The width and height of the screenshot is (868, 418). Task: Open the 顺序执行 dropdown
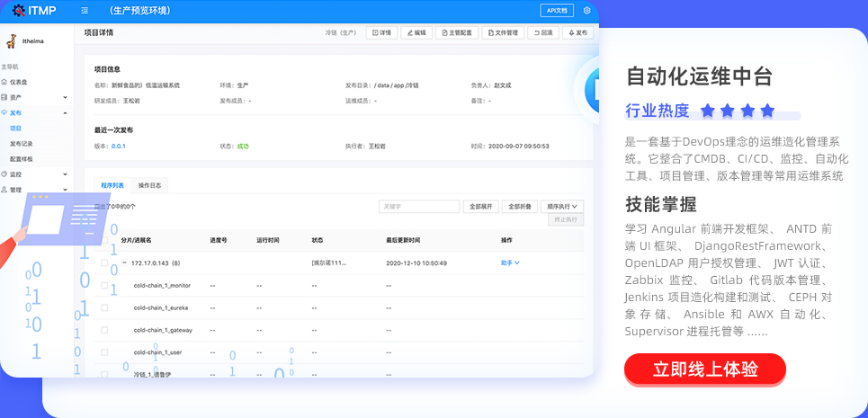(562, 206)
